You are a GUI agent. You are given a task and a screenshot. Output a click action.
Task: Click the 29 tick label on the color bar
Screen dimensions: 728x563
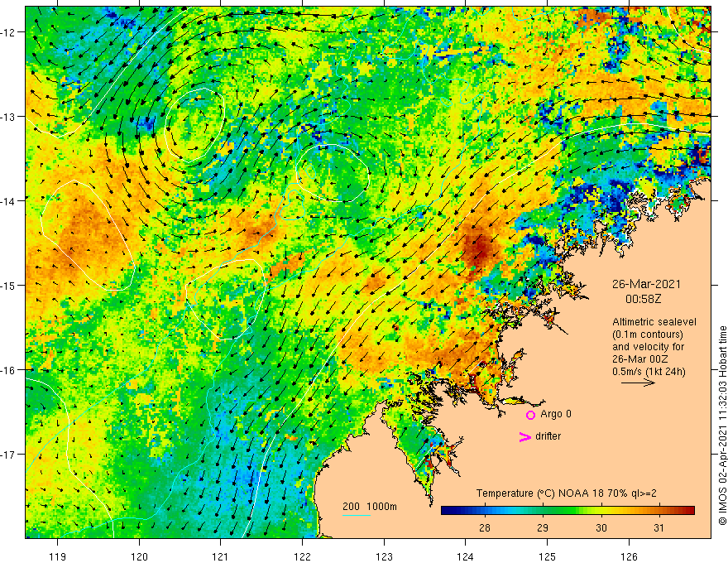coord(543,527)
